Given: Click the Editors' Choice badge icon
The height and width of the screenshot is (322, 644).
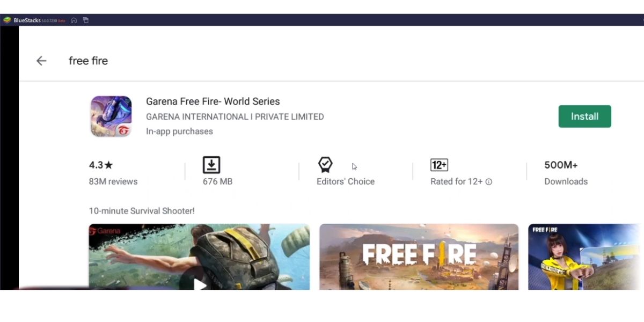Looking at the screenshot, I should pos(325,164).
